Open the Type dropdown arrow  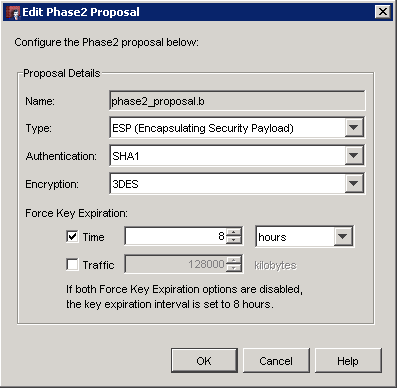(353, 127)
